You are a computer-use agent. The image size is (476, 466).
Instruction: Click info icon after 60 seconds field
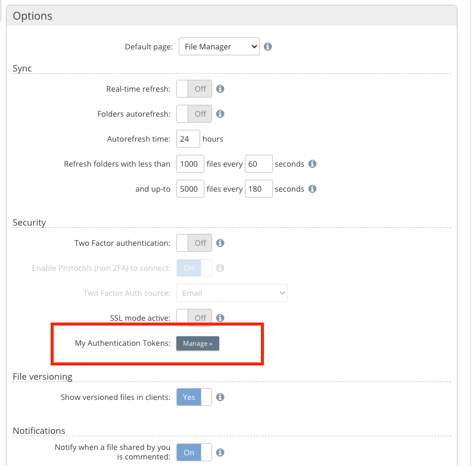(312, 164)
